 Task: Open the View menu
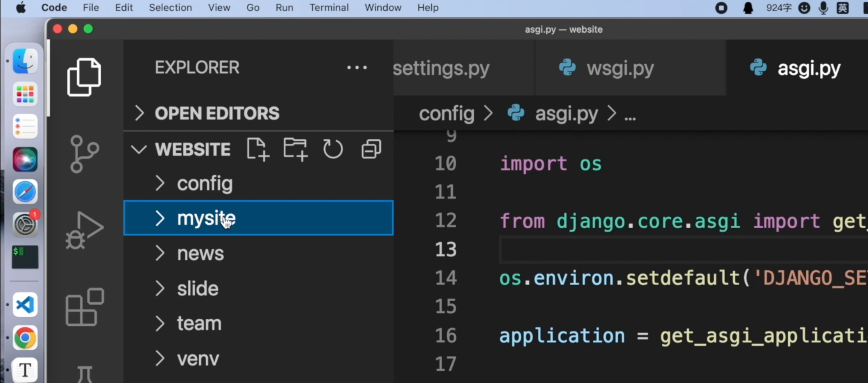click(x=219, y=7)
